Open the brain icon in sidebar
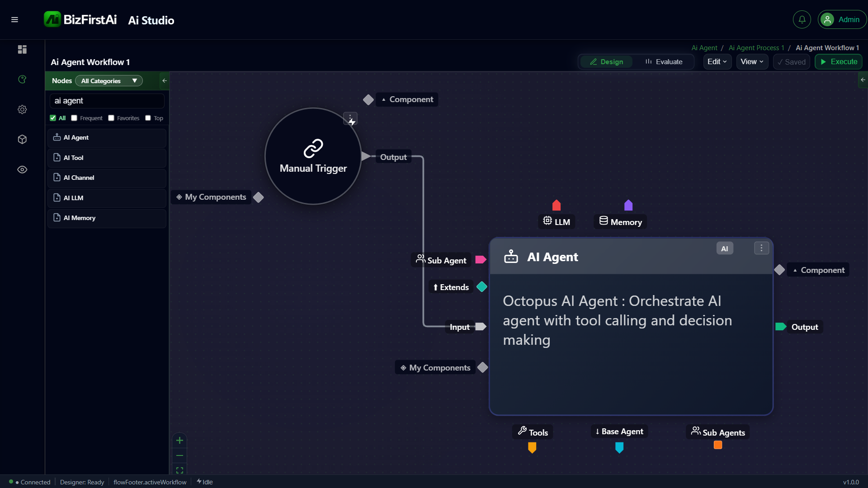868x488 pixels. [22, 80]
